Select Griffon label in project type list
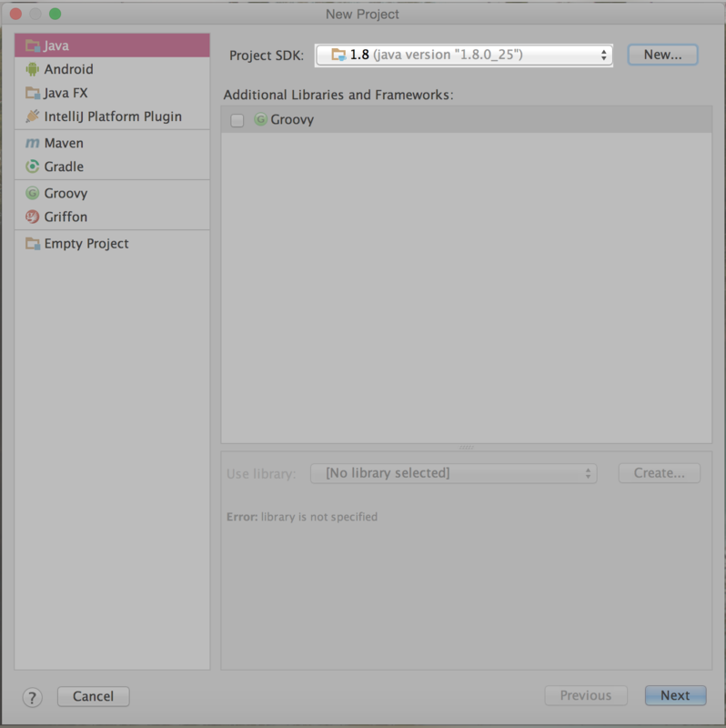This screenshot has width=726, height=728. click(x=66, y=217)
